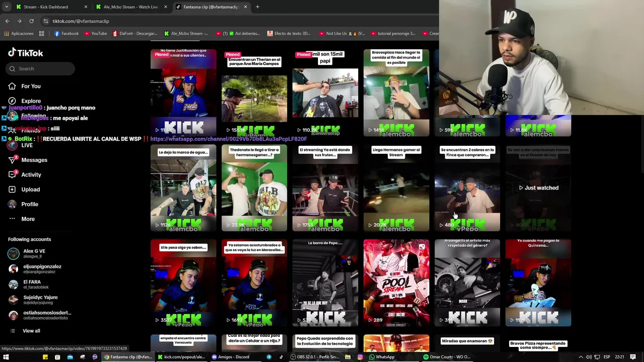
Task: Open video 'Llega Hermanos gamer al Stream'
Action: point(396,188)
